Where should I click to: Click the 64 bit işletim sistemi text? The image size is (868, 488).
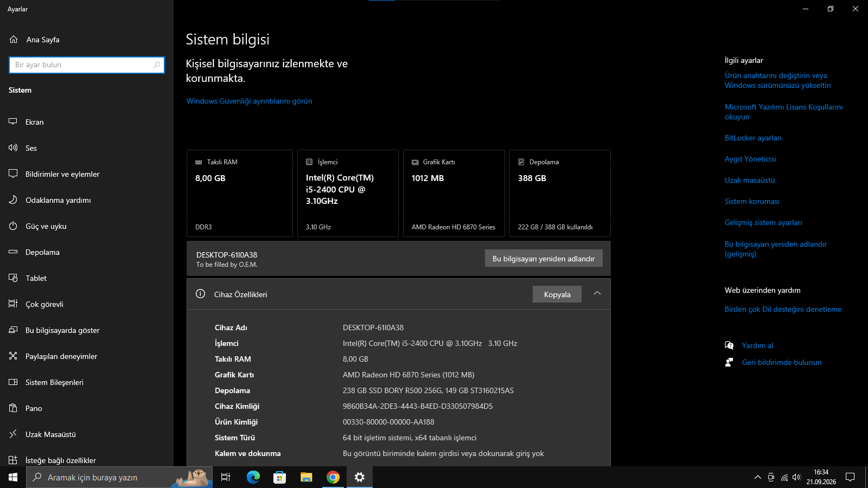click(410, 438)
